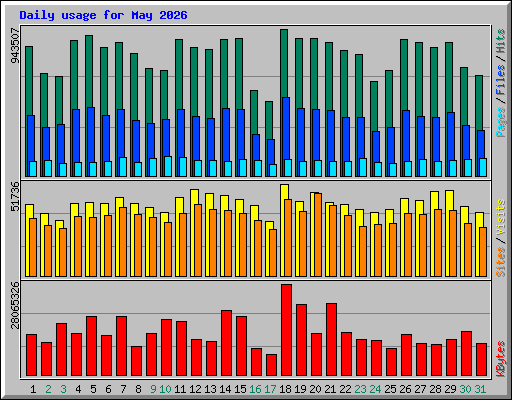Click day 18 on the x-axis
512x400 pixels.
[285, 389]
